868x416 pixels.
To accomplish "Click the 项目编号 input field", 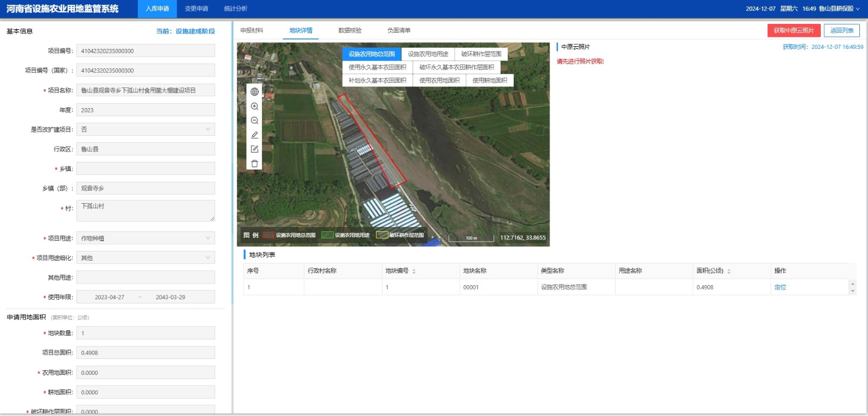I will click(x=145, y=51).
